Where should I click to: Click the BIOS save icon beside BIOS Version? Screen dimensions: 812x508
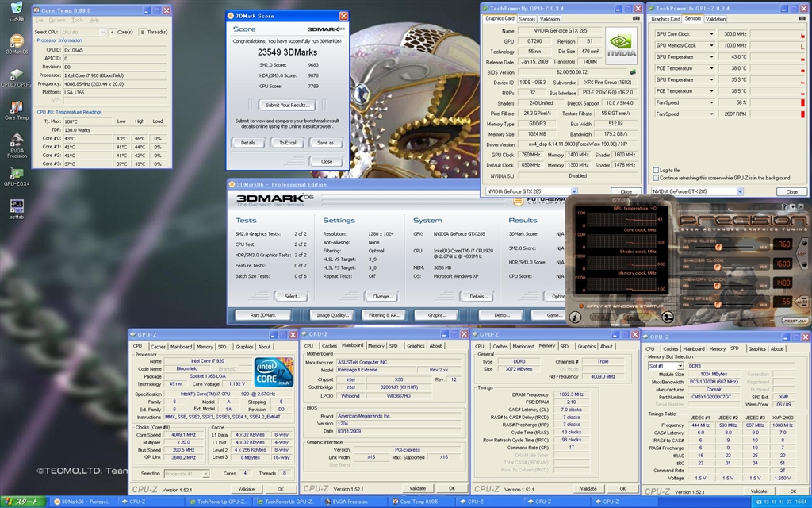coord(632,72)
